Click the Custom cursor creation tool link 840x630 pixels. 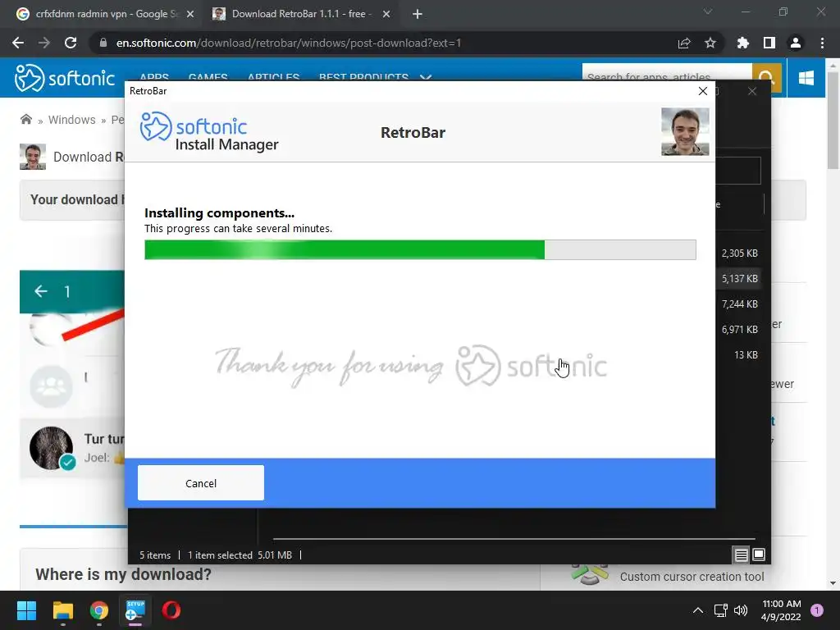pos(692,577)
